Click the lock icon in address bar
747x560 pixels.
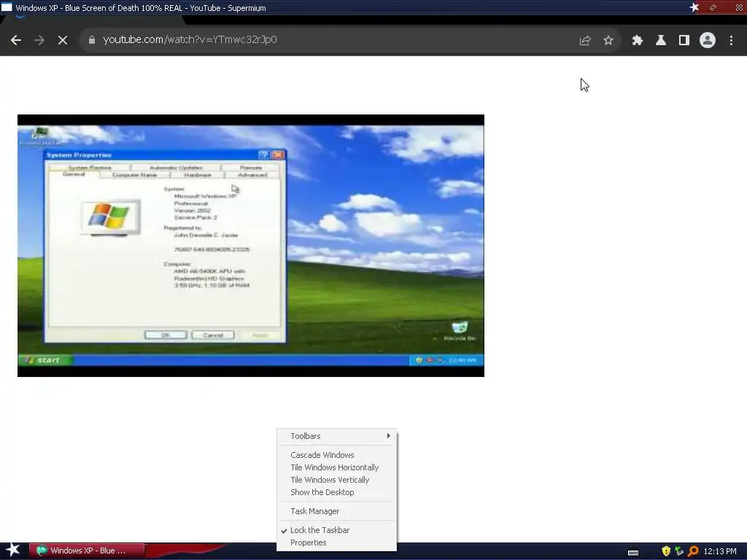pos(91,40)
